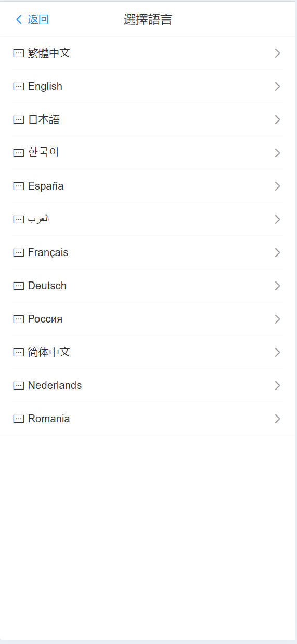Choose 日本語 from the list

click(148, 119)
